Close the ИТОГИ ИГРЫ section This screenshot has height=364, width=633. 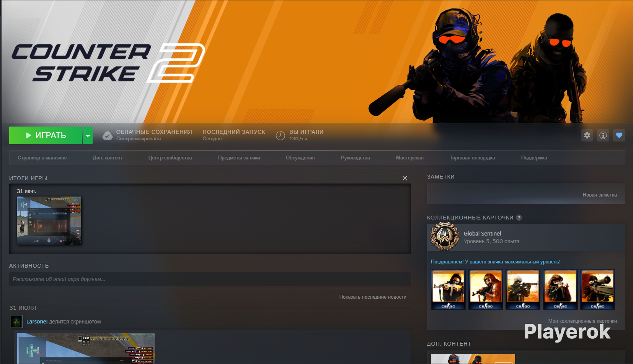[405, 178]
